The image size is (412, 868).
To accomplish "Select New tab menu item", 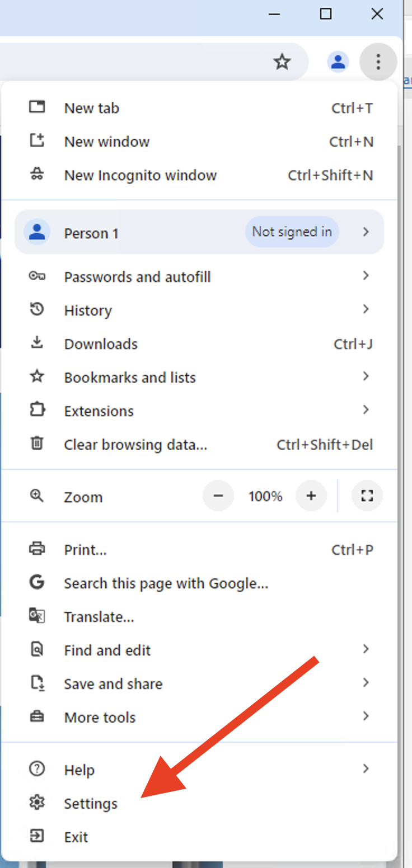I will (92, 108).
